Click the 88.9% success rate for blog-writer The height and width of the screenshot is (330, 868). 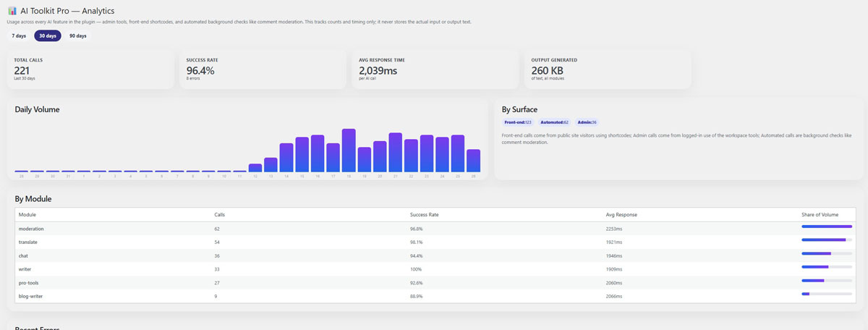(x=417, y=296)
